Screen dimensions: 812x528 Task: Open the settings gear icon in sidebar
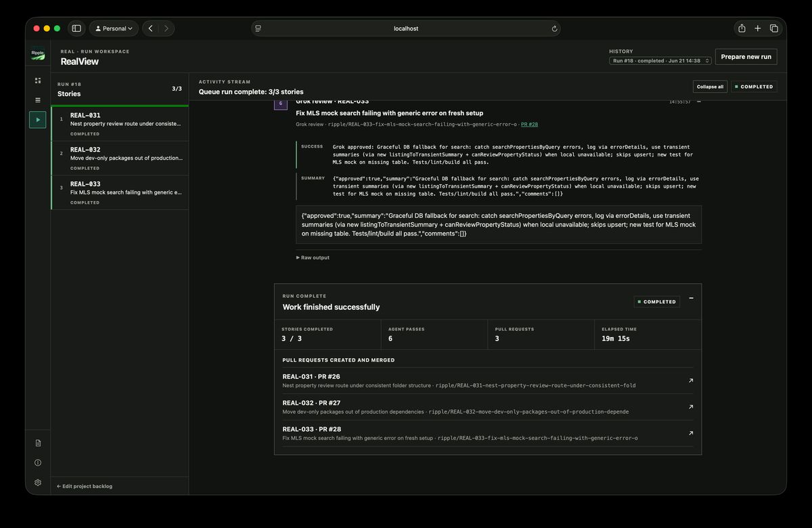(x=38, y=483)
